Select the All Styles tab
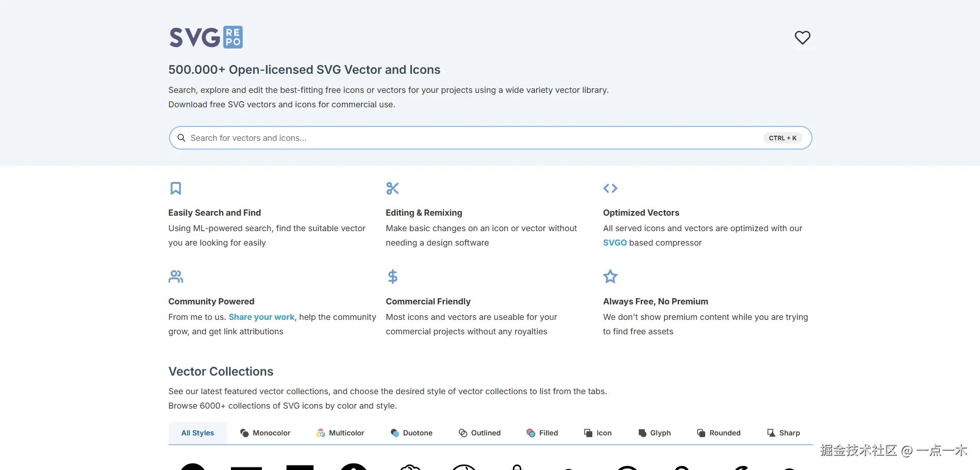The image size is (980, 470). coord(197,433)
